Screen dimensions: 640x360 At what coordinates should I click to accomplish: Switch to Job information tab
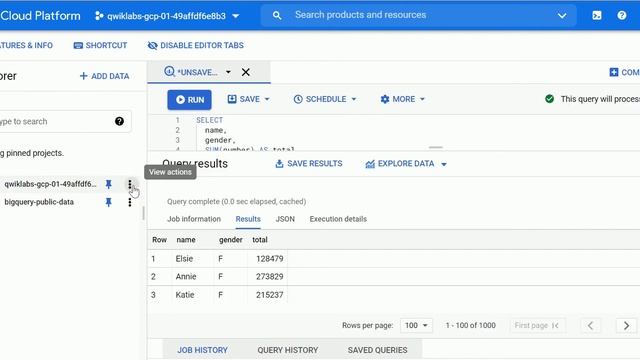[x=194, y=219]
